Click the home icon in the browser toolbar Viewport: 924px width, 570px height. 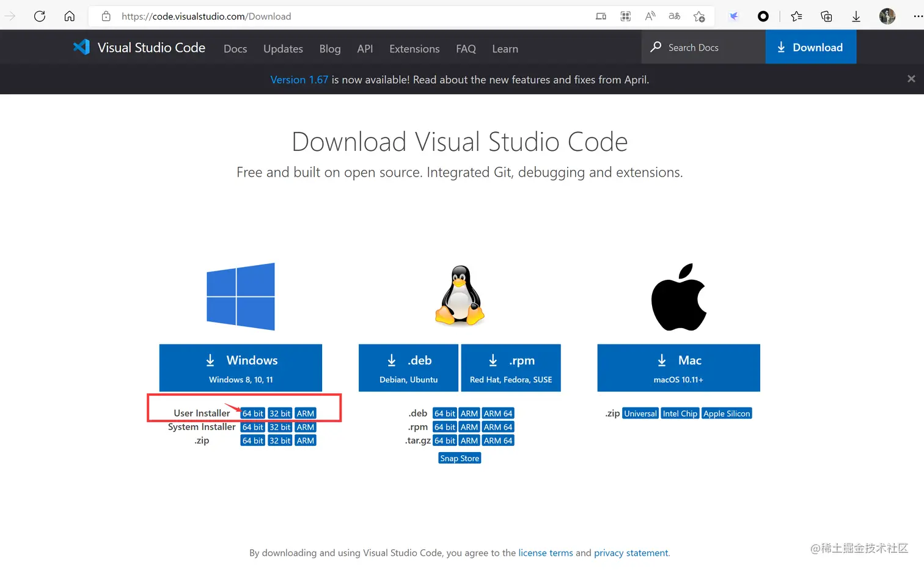(70, 16)
